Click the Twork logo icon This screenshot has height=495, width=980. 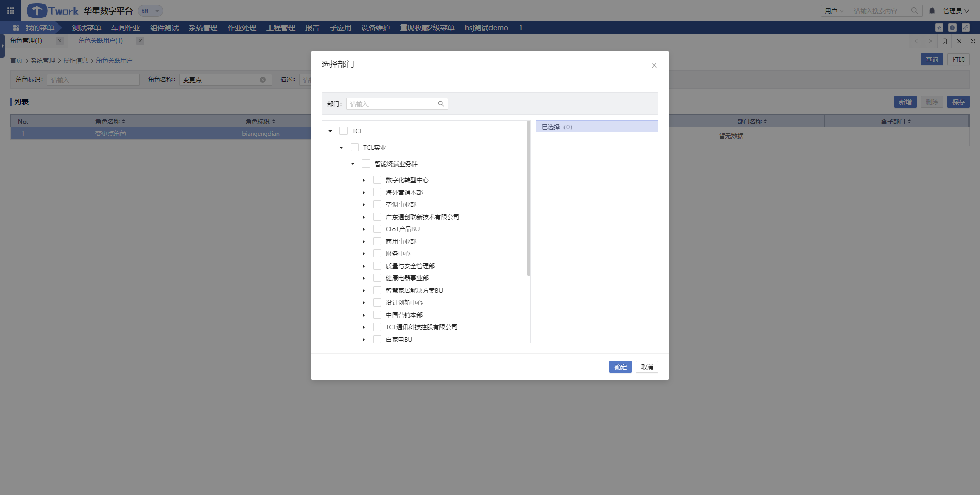(x=37, y=11)
